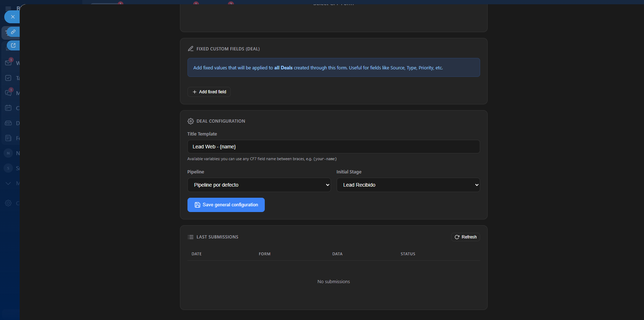Screen dimensions: 644x320
Task: Open the calendar icon in sidebar
Action: tap(8, 108)
